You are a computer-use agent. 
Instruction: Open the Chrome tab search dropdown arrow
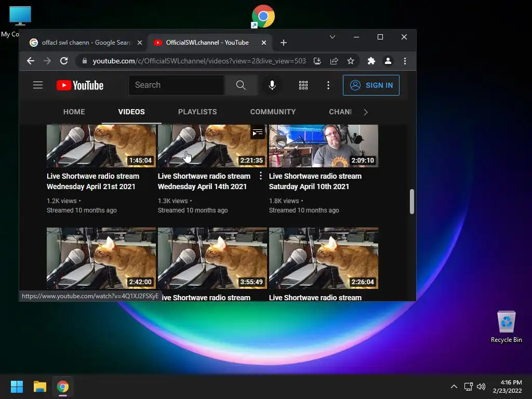(332, 37)
